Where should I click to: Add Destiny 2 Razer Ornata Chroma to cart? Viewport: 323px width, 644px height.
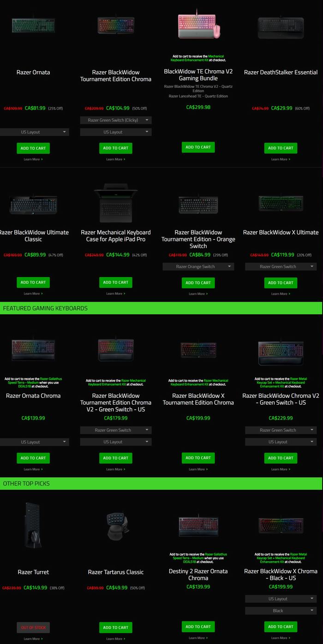(198, 627)
